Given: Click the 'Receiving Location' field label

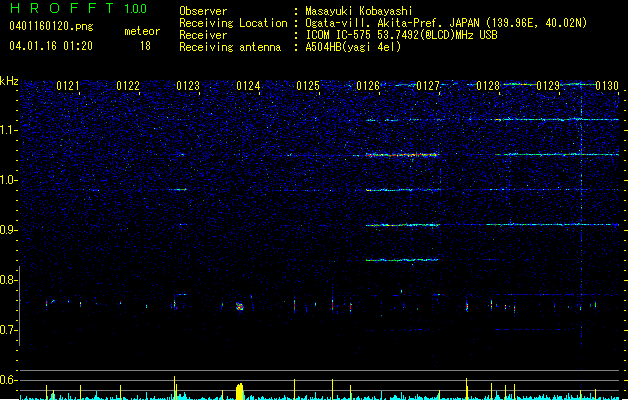Looking at the screenshot, I should [x=233, y=23].
